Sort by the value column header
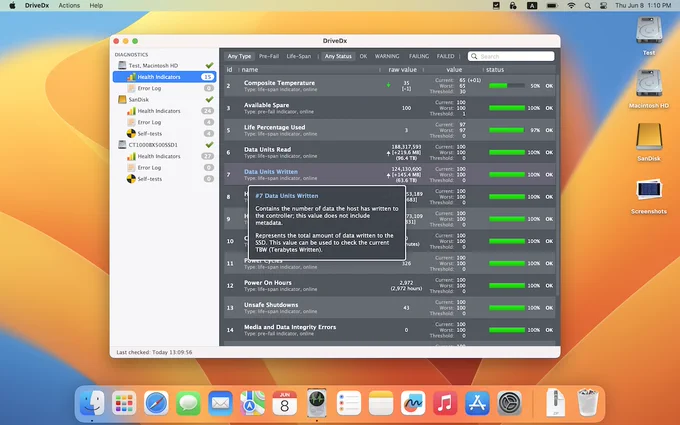The image size is (680, 425). [454, 69]
